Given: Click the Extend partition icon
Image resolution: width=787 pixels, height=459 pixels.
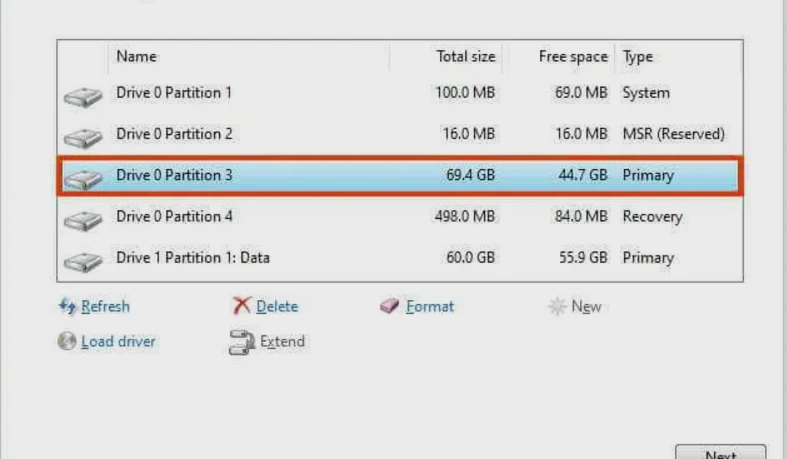Looking at the screenshot, I should (241, 342).
